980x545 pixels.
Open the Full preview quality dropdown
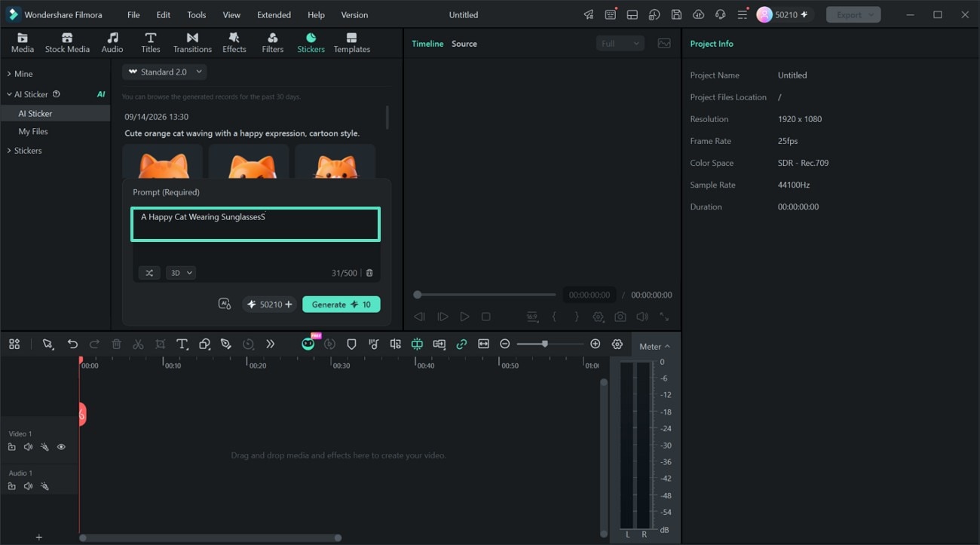pos(620,44)
